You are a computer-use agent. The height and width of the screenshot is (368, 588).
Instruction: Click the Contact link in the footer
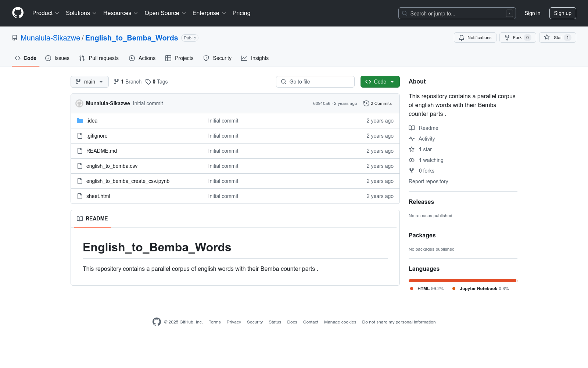click(311, 322)
